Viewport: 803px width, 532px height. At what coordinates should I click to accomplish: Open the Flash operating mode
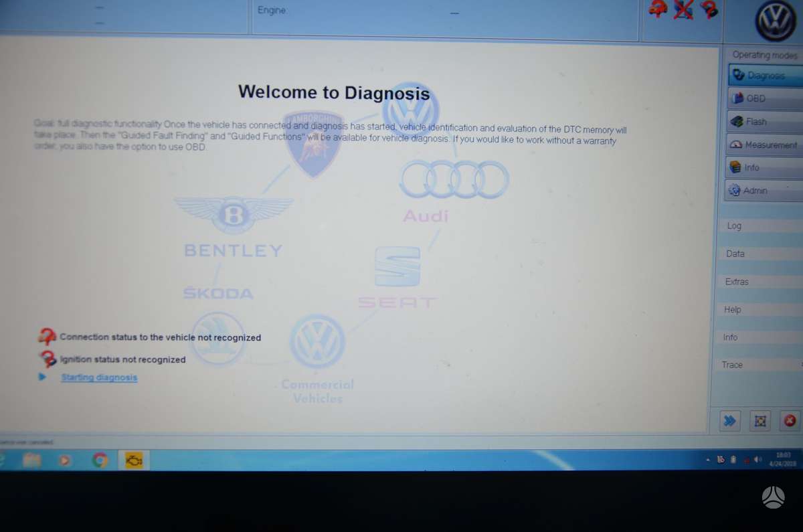point(764,122)
